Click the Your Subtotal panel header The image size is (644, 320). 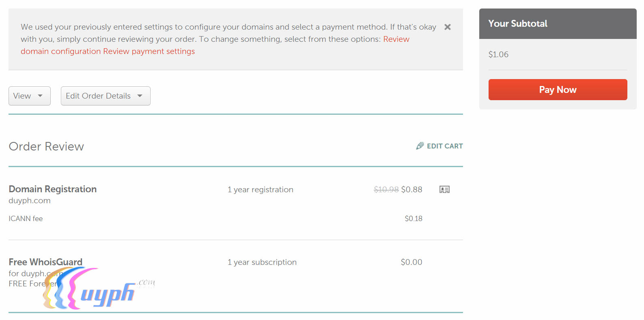pos(558,24)
